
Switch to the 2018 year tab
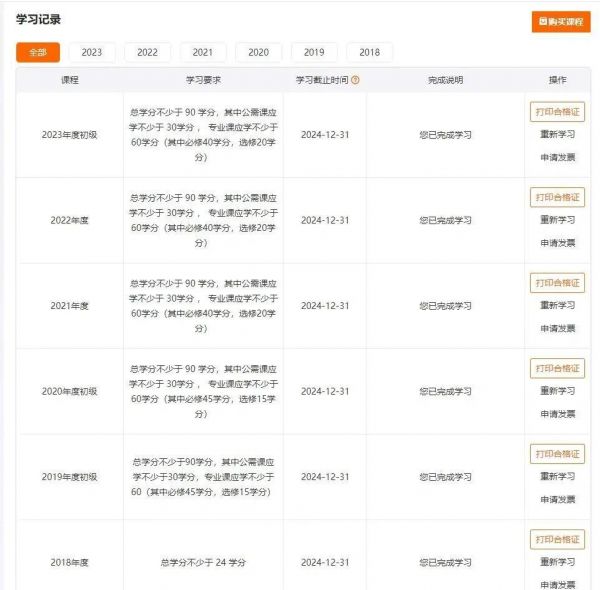click(370, 52)
